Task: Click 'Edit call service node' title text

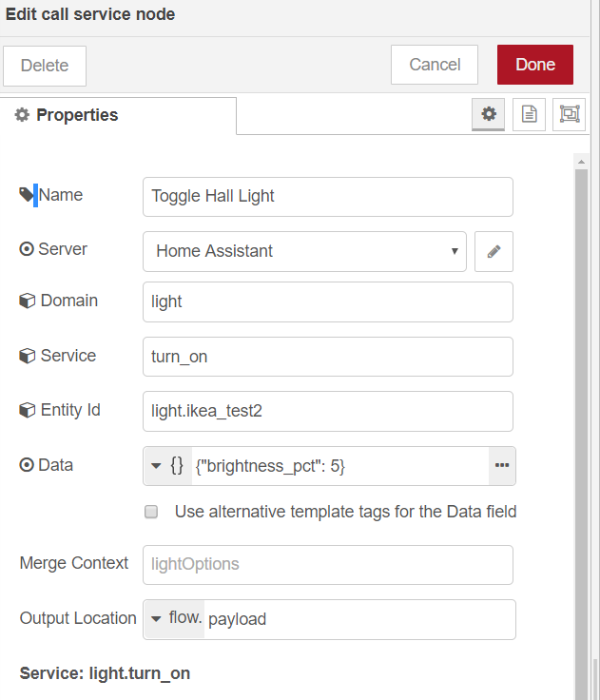Action: [90, 14]
